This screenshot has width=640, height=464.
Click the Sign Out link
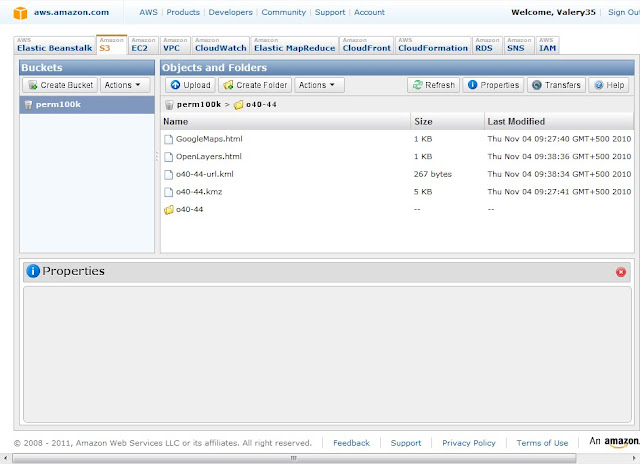point(624,12)
